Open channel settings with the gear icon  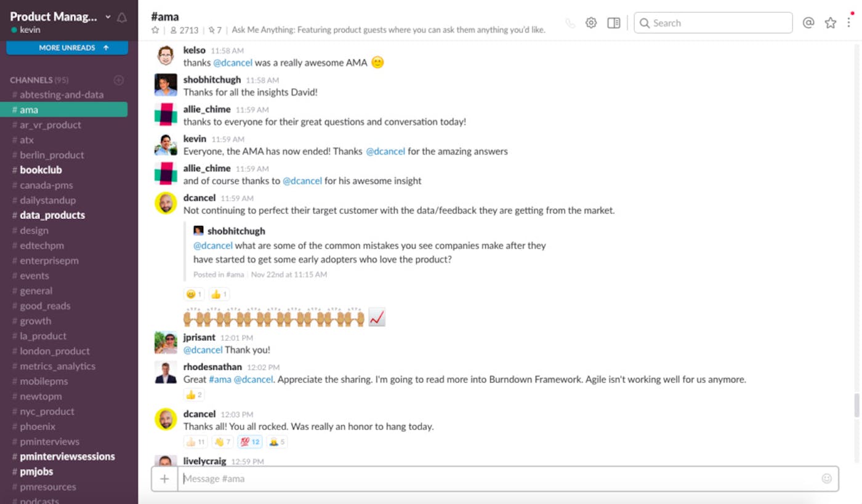590,22
